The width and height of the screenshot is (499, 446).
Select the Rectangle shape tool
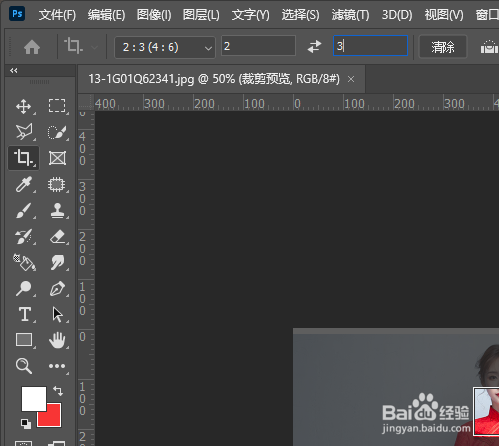click(x=24, y=340)
